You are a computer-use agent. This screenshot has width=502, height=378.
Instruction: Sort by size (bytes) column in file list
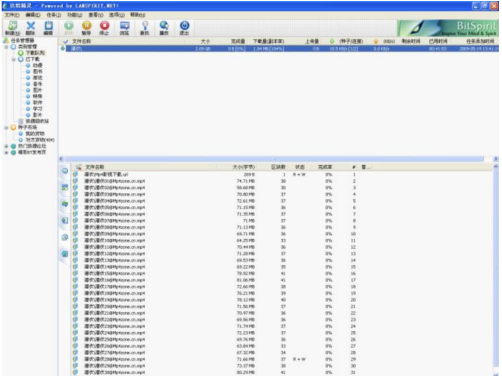coord(243,167)
